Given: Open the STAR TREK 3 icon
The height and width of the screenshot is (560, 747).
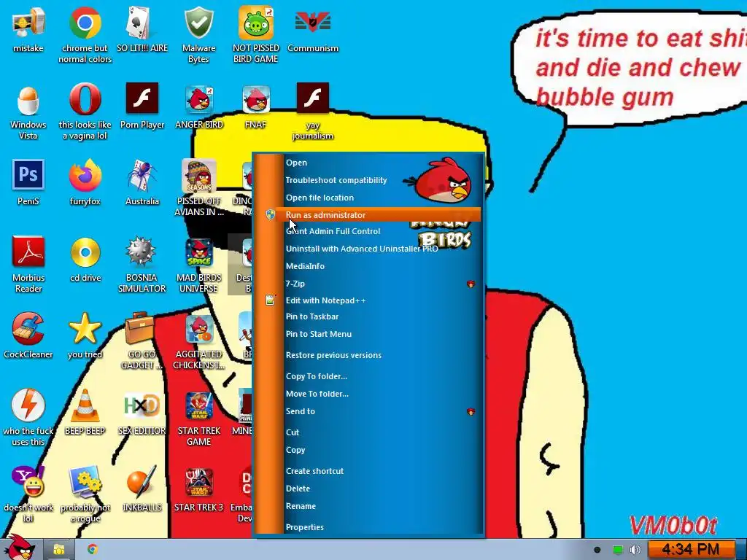Looking at the screenshot, I should pos(198,483).
